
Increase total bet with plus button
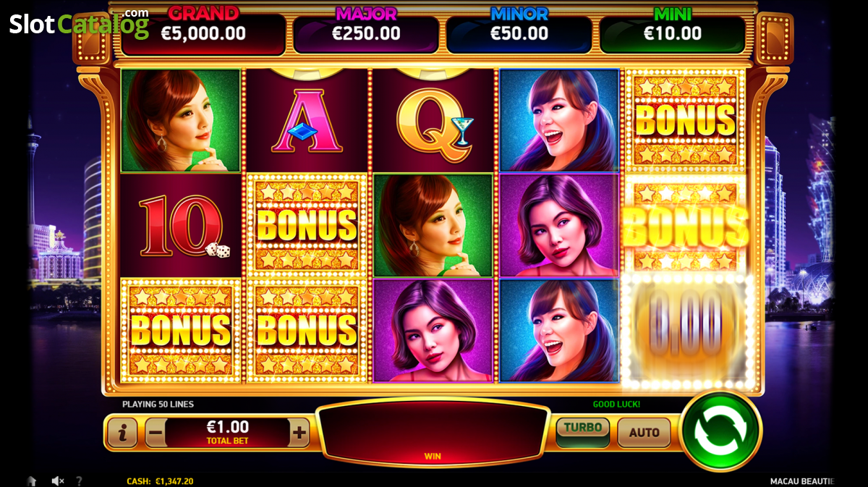point(299,433)
